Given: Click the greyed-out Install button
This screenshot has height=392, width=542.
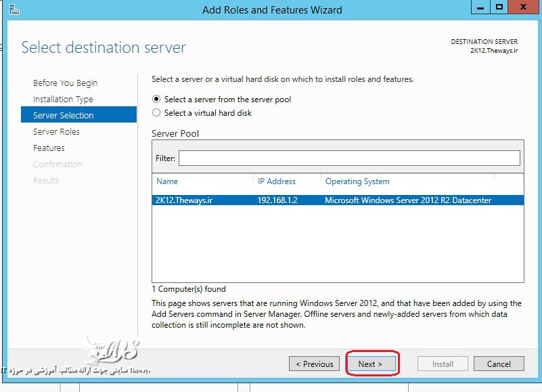Looking at the screenshot, I should click(443, 364).
